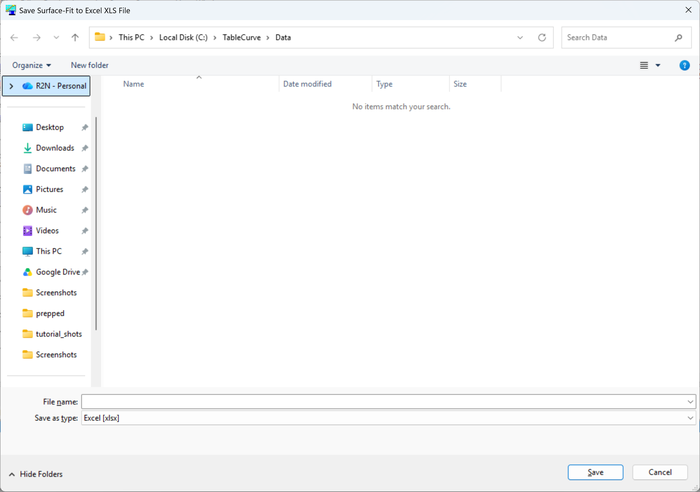Click dialog title bar app icon
This screenshot has width=700, height=492.
tap(11, 10)
